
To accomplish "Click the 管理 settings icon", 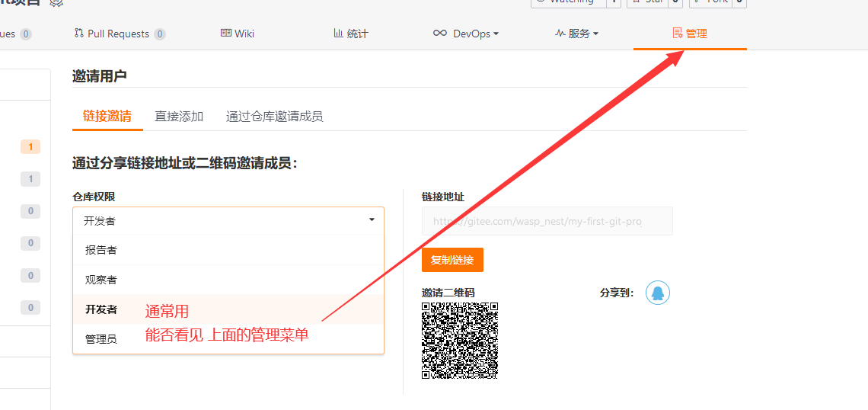I will (x=677, y=33).
